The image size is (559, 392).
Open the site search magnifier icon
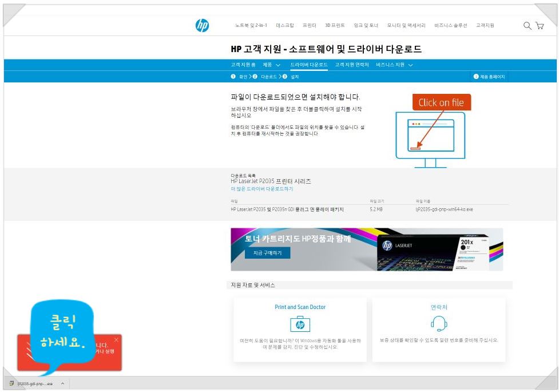tap(527, 25)
